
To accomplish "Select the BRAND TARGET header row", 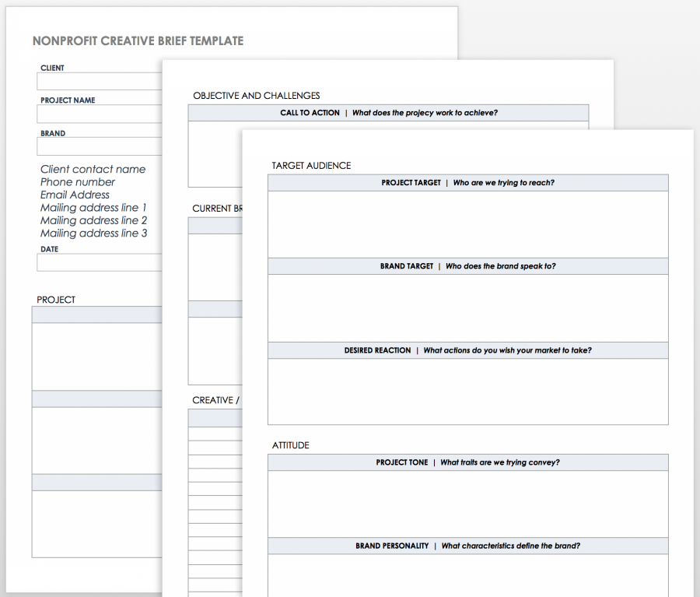I will coord(467,265).
